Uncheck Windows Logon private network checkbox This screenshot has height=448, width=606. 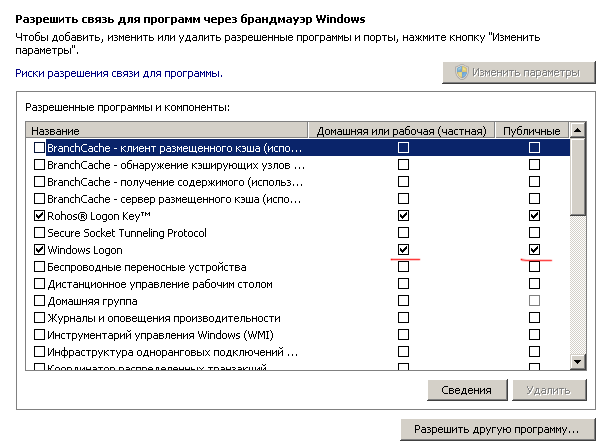coord(403,250)
